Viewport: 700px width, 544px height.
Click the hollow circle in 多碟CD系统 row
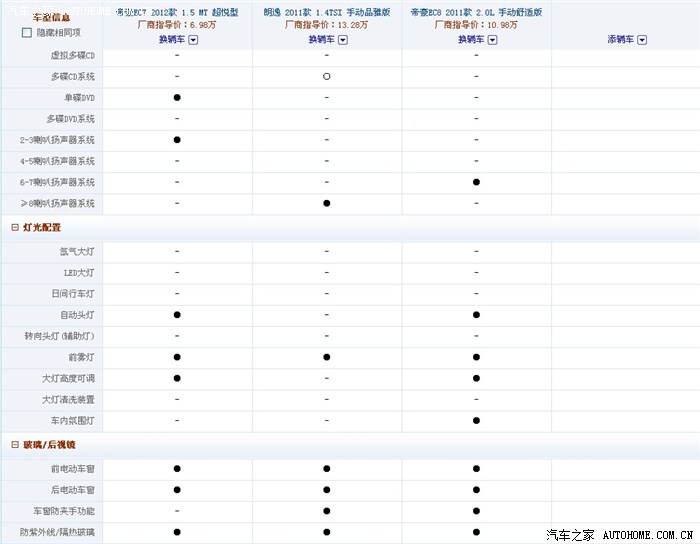(327, 76)
